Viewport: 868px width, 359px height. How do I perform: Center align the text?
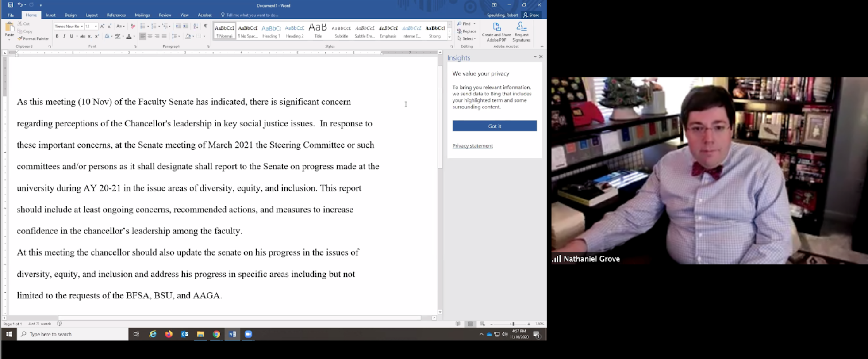[150, 36]
